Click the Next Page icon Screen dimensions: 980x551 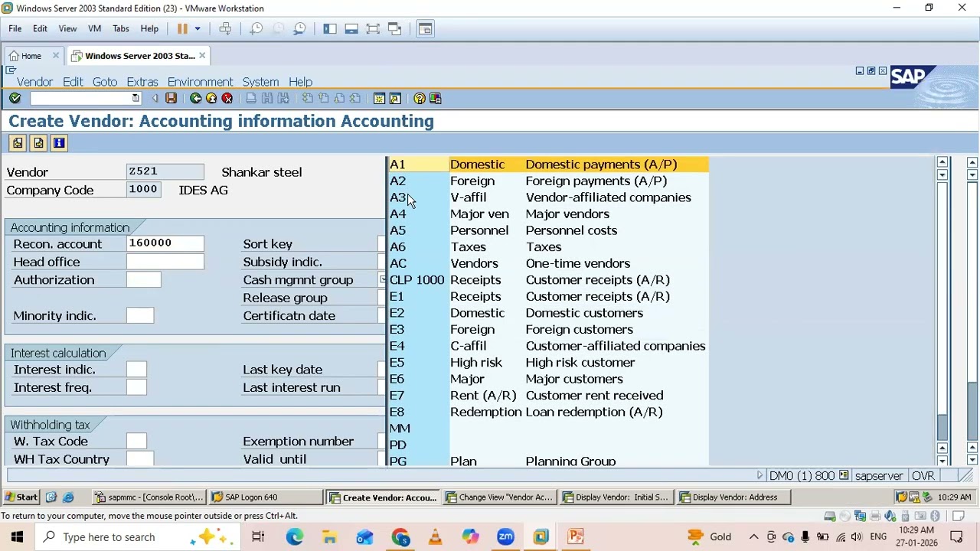pyautogui.click(x=339, y=98)
